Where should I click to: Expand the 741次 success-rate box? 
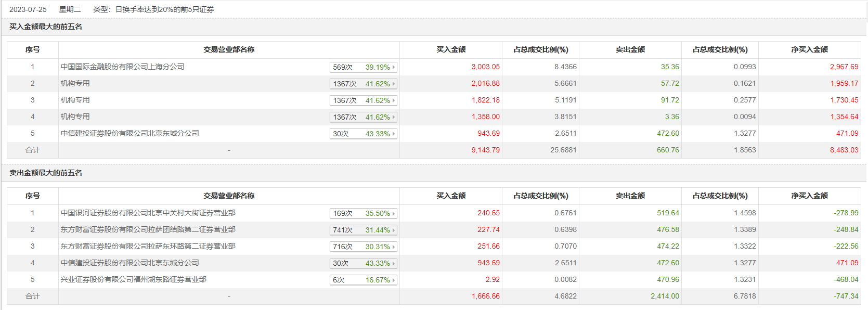pyautogui.click(x=363, y=230)
